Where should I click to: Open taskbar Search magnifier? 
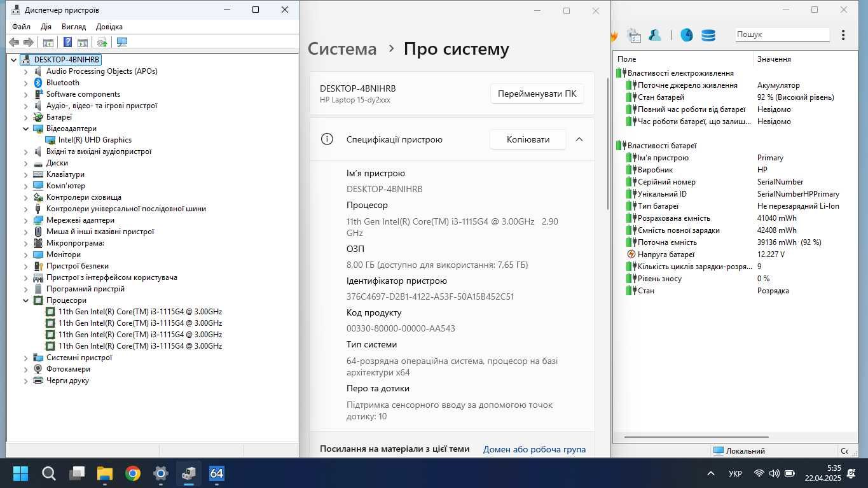tap(49, 473)
